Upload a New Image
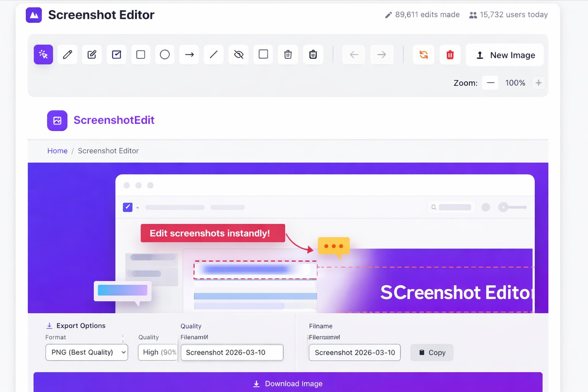This screenshot has height=392, width=588. tap(505, 55)
